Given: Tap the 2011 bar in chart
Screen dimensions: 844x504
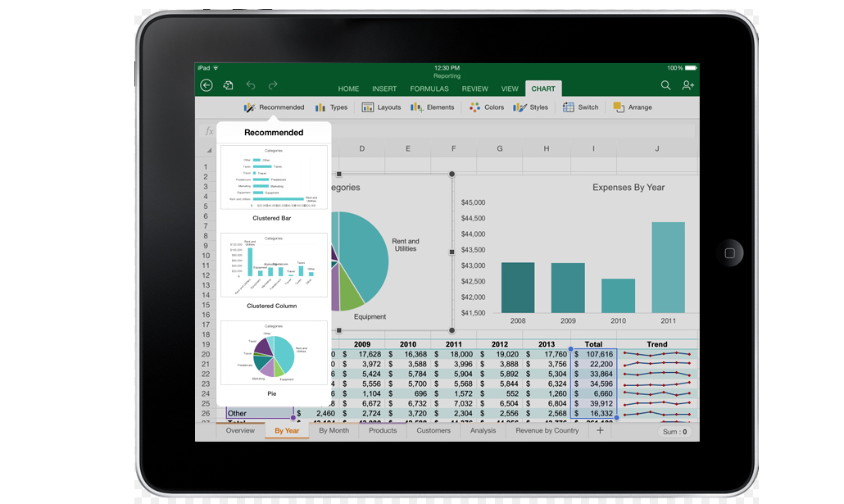Looking at the screenshot, I should coord(668,267).
